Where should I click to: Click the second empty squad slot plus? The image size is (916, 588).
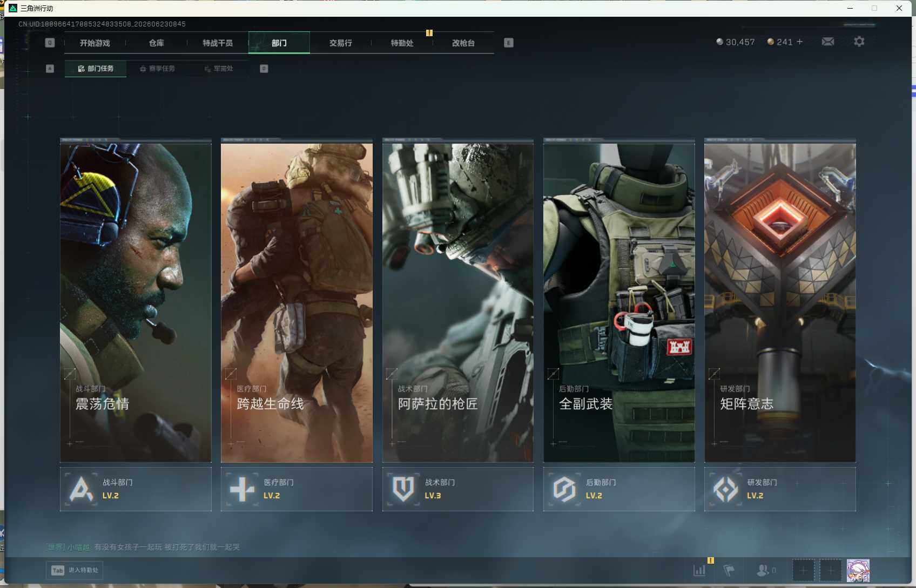(831, 570)
